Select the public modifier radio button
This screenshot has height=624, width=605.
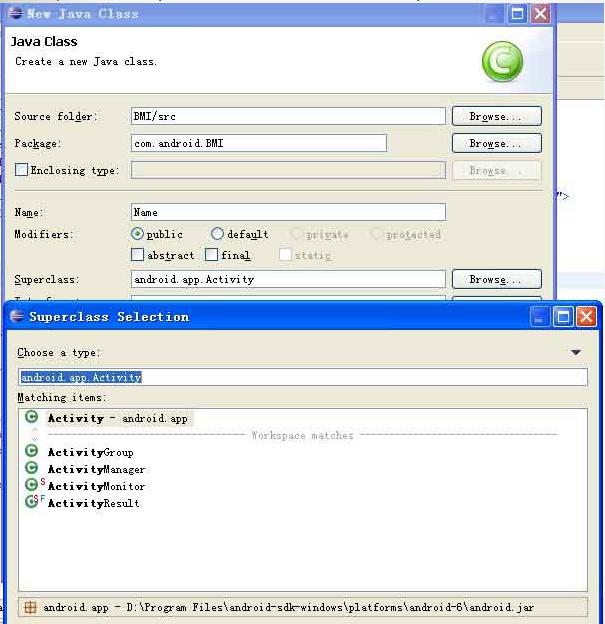[x=137, y=234]
